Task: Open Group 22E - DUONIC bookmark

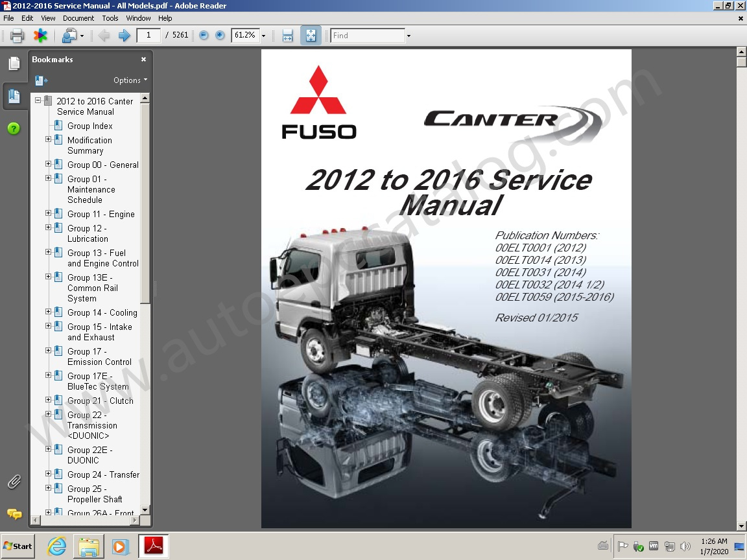Action: (x=89, y=455)
